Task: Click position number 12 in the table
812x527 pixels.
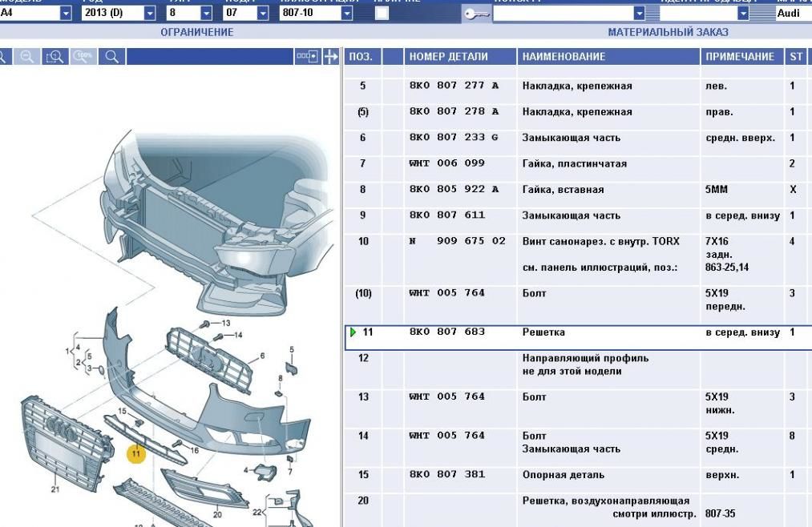Action: click(363, 358)
